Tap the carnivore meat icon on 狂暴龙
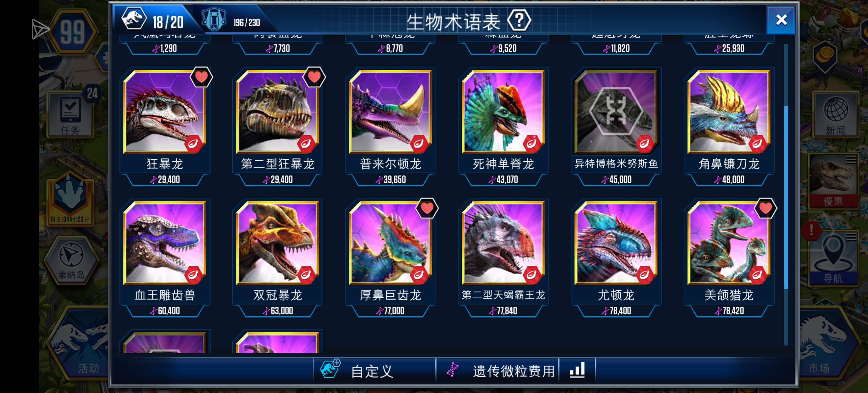The image size is (868, 393). pyautogui.click(x=193, y=144)
